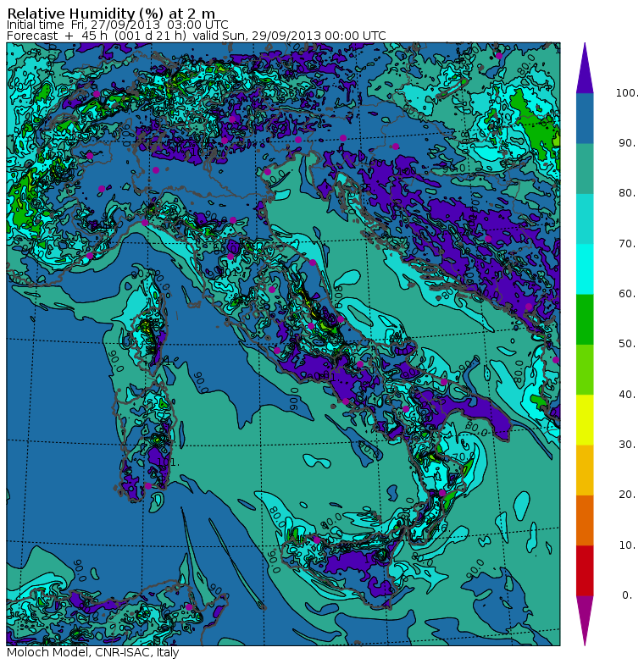The height and width of the screenshot is (664, 644).
Task: Click the '80.' colorbar label
Action: point(627,193)
